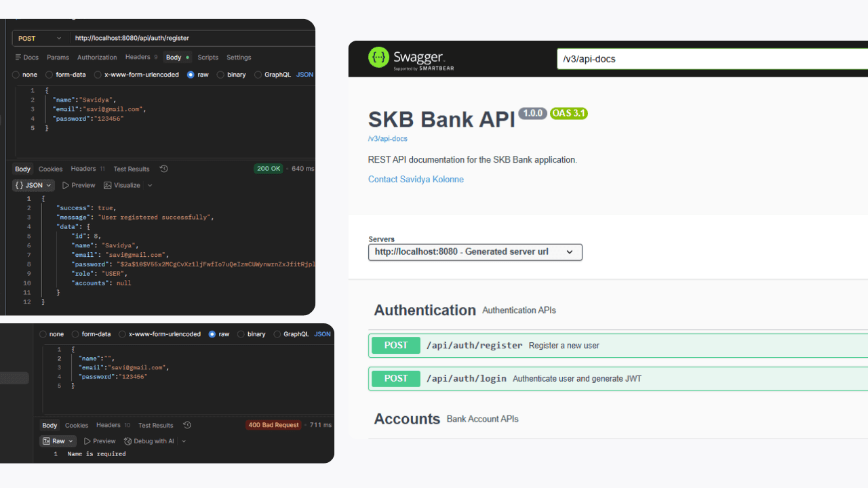Screen dimensions: 868x488
Task: Switch to the Params tab
Action: tap(58, 58)
